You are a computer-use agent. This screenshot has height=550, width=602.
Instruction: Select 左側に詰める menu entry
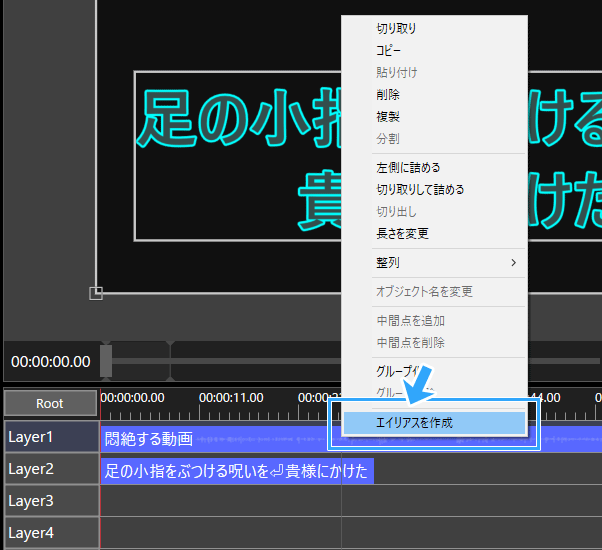408,168
